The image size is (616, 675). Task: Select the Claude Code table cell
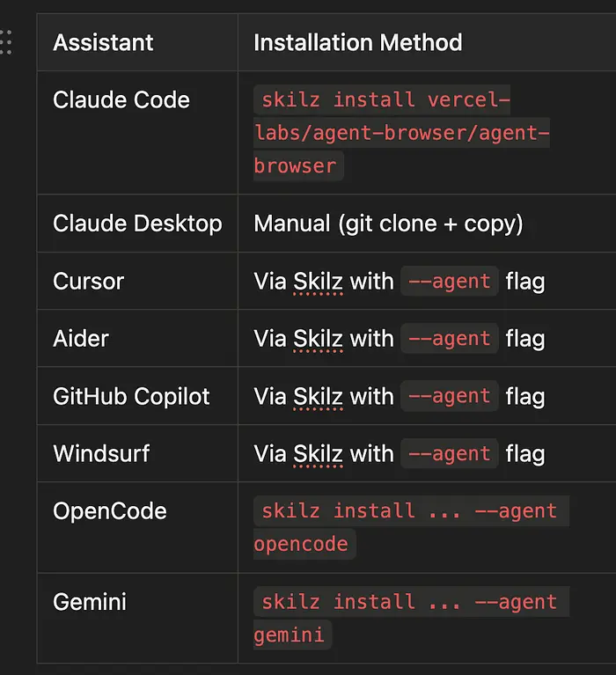121,100
